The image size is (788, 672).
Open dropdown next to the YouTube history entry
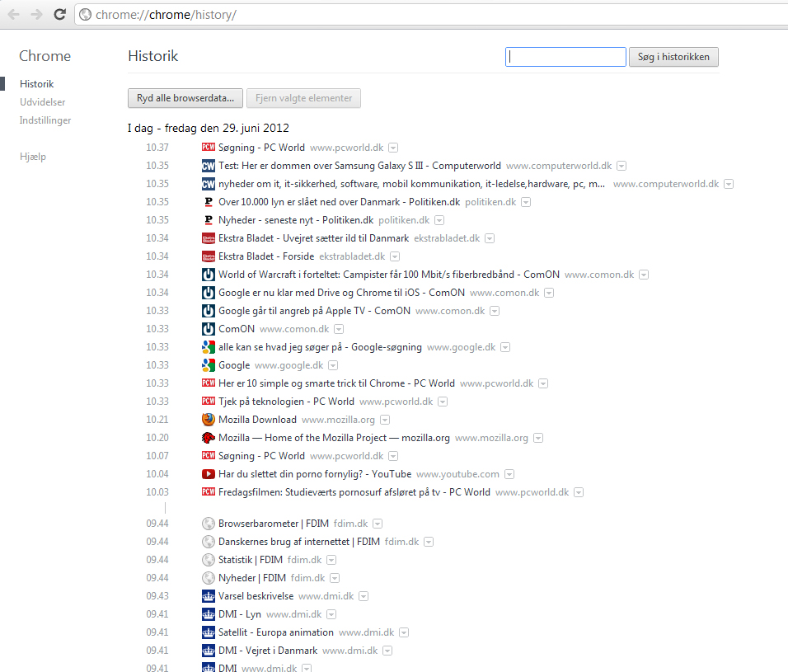coord(509,474)
